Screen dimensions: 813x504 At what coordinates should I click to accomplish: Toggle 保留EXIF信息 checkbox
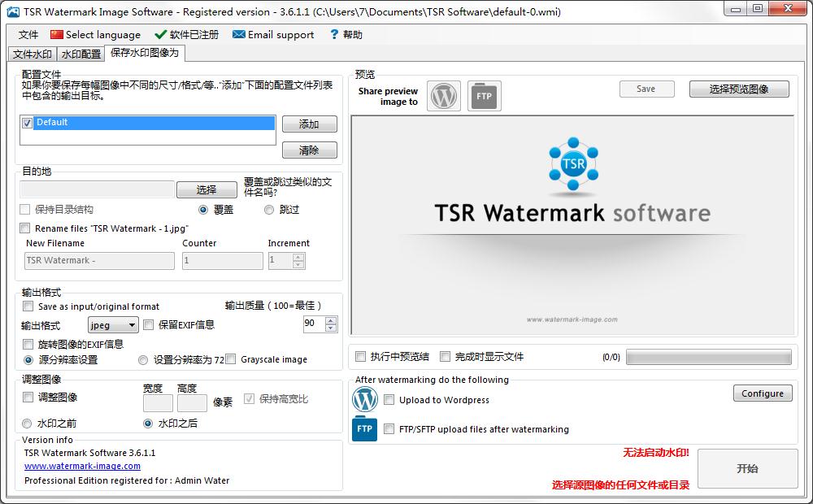(148, 324)
